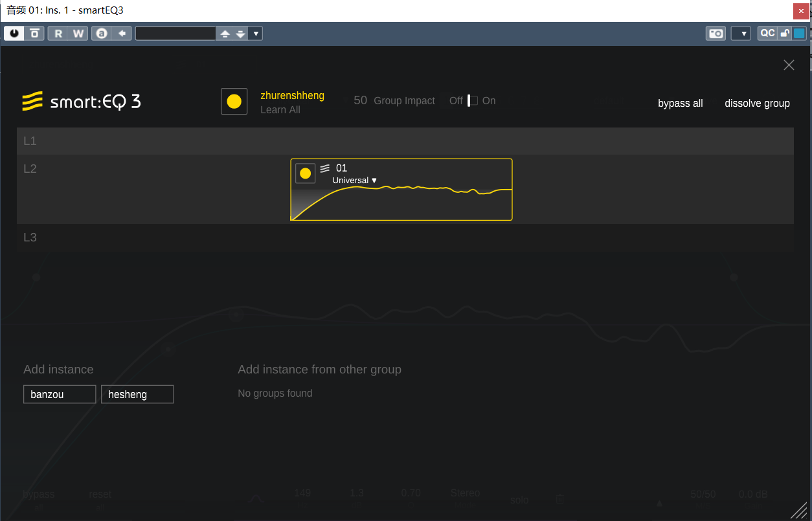
Task: Click the blue square in host toolbar
Action: tap(800, 34)
